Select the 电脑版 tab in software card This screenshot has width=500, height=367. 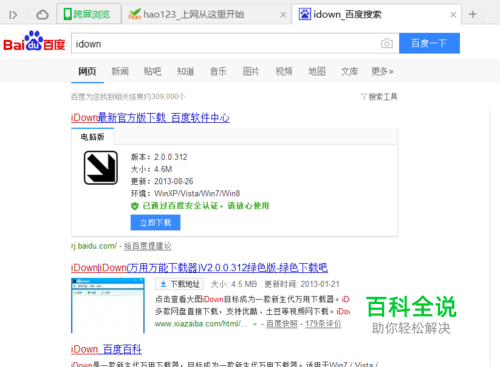point(93,137)
